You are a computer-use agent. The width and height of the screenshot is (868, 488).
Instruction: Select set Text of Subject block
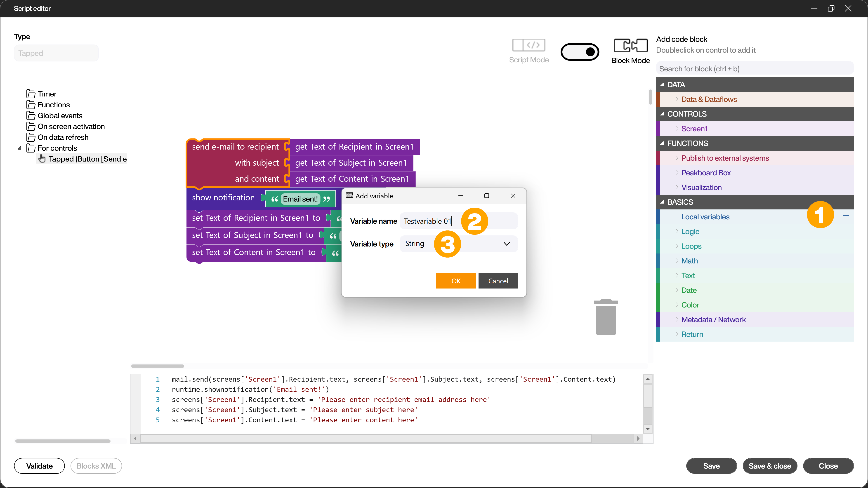(252, 235)
